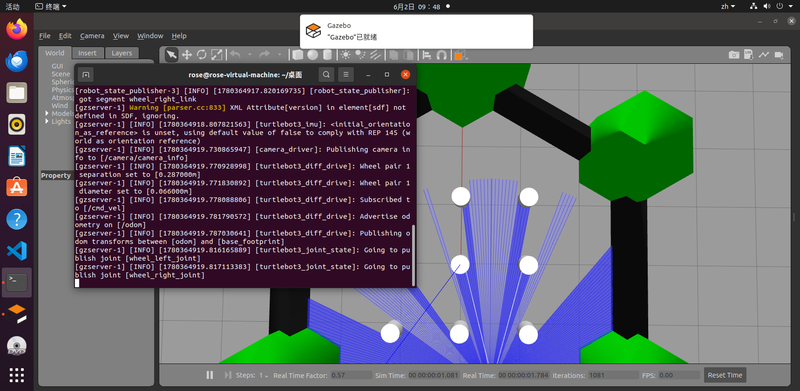Start video recording with camcorder icon
This screenshot has height=391, width=800.
779,55
